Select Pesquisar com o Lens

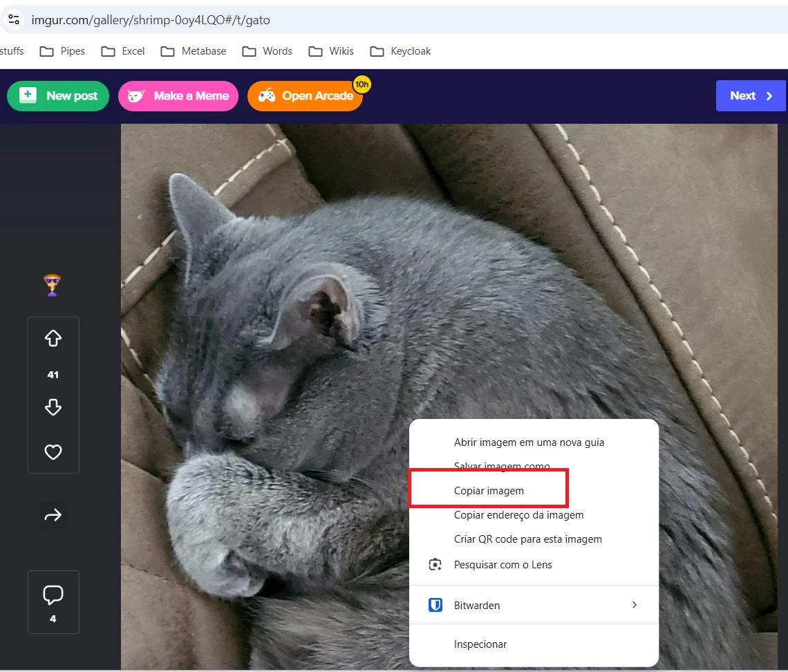tap(534, 564)
